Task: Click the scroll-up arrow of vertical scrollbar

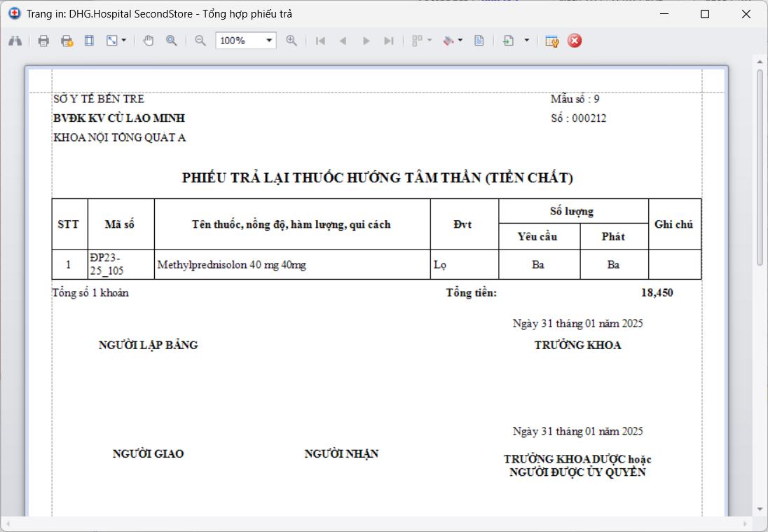Action: [x=760, y=62]
